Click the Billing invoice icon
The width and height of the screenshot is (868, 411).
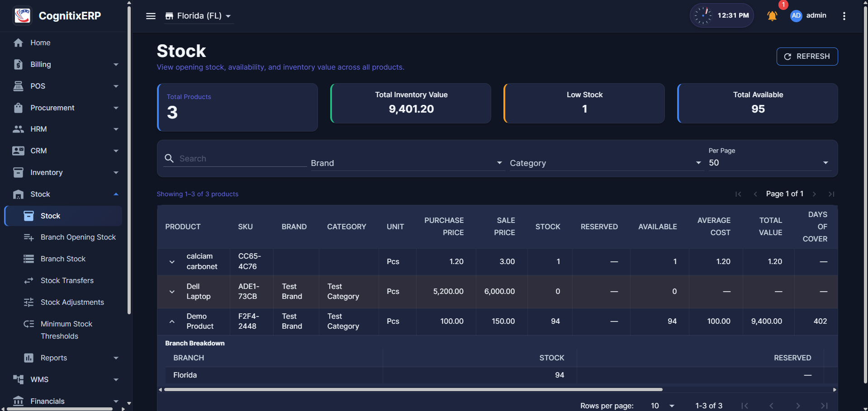tap(18, 64)
